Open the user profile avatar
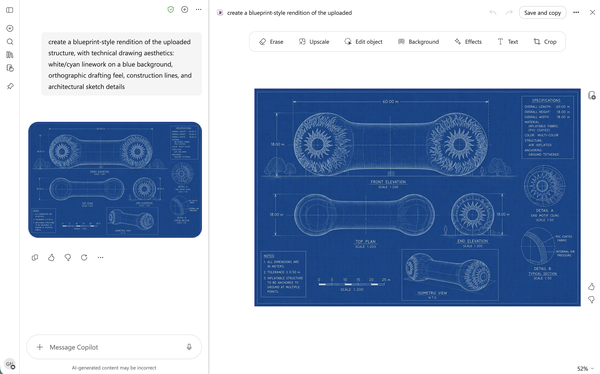The height and width of the screenshot is (374, 600). (10, 364)
